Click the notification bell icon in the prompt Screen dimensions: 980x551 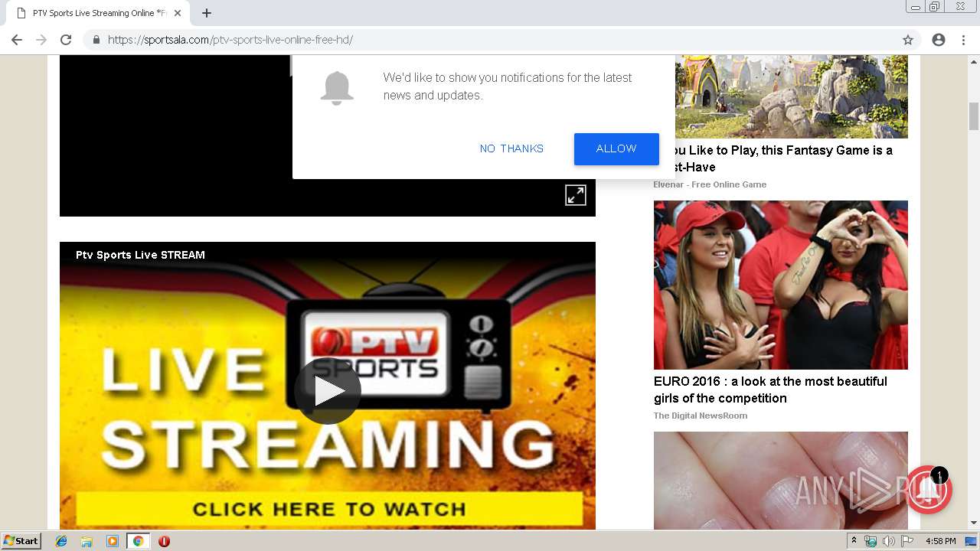click(337, 88)
